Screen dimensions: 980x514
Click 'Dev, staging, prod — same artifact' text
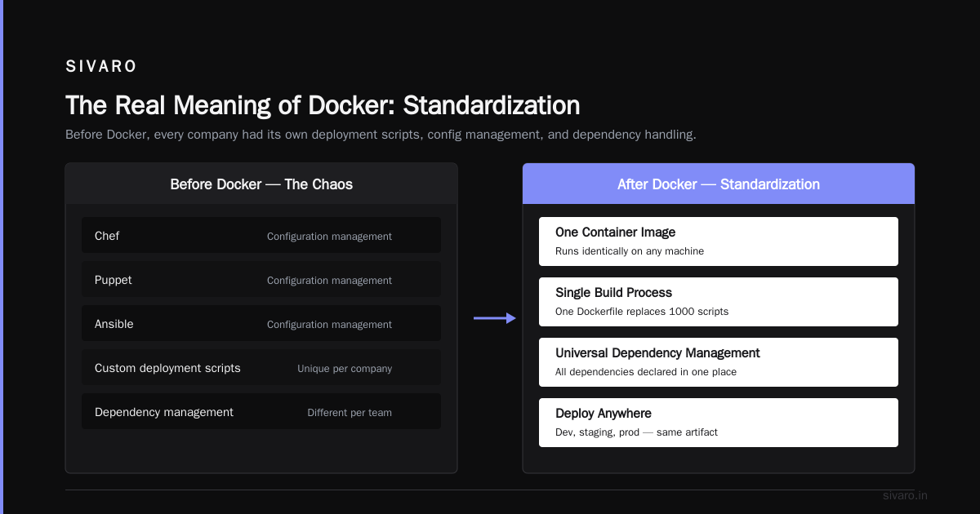pos(636,432)
